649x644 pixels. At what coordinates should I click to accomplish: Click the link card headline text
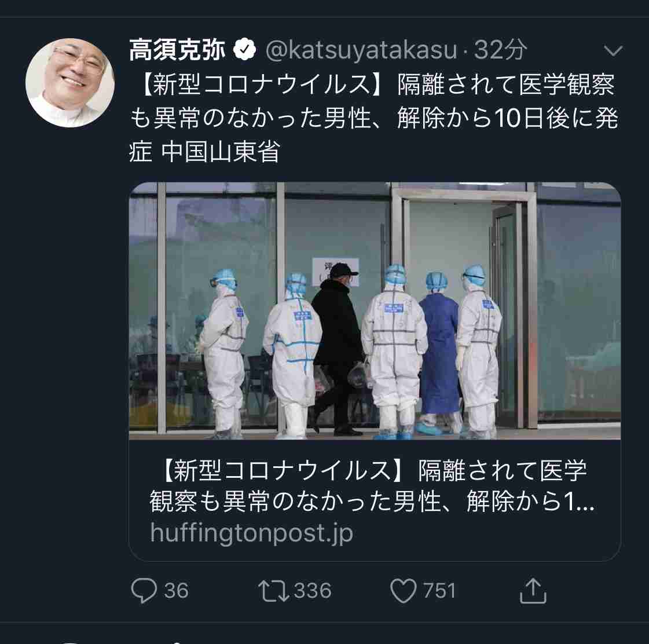(372, 486)
